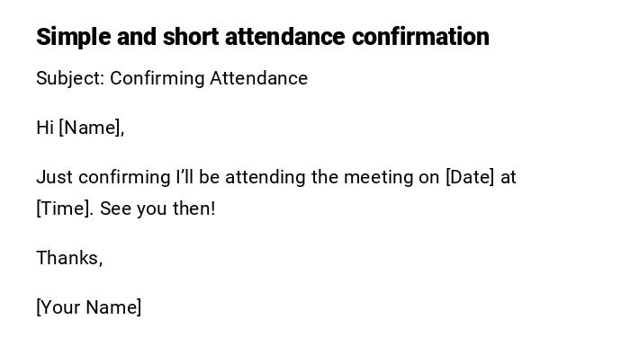The width and height of the screenshot is (630, 364).
Task: Click the word "attending" in the body
Action: 265,177
